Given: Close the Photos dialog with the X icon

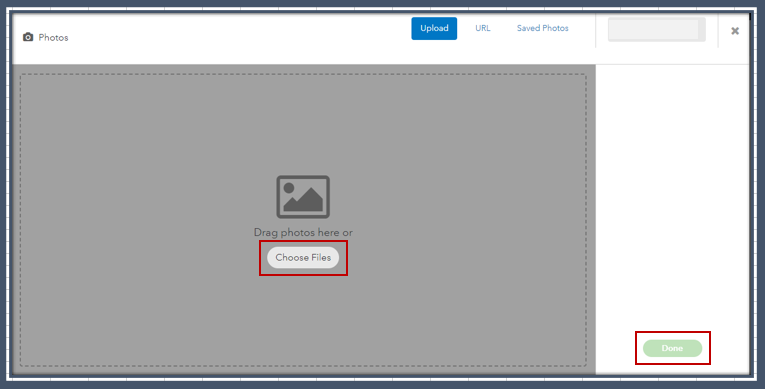Looking at the screenshot, I should point(735,31).
